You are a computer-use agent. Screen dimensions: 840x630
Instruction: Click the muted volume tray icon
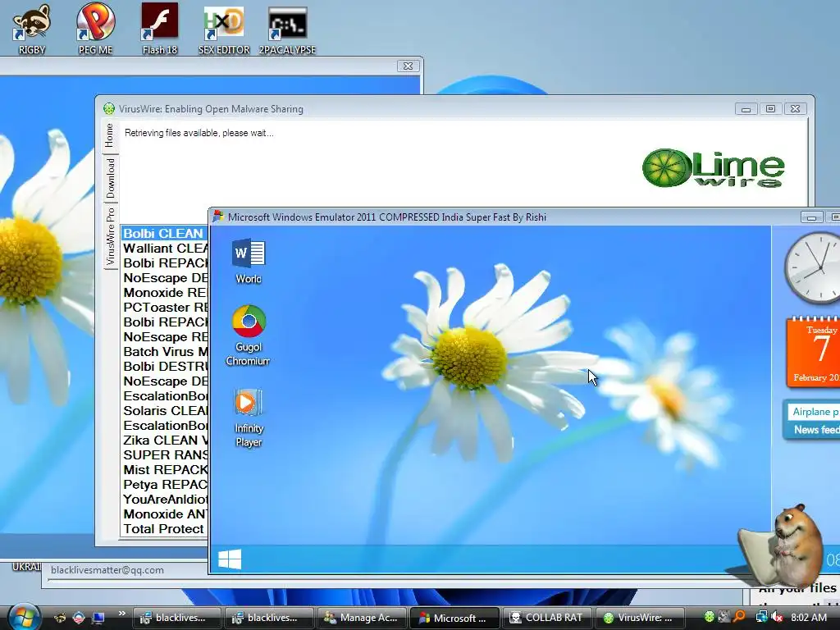[776, 617]
